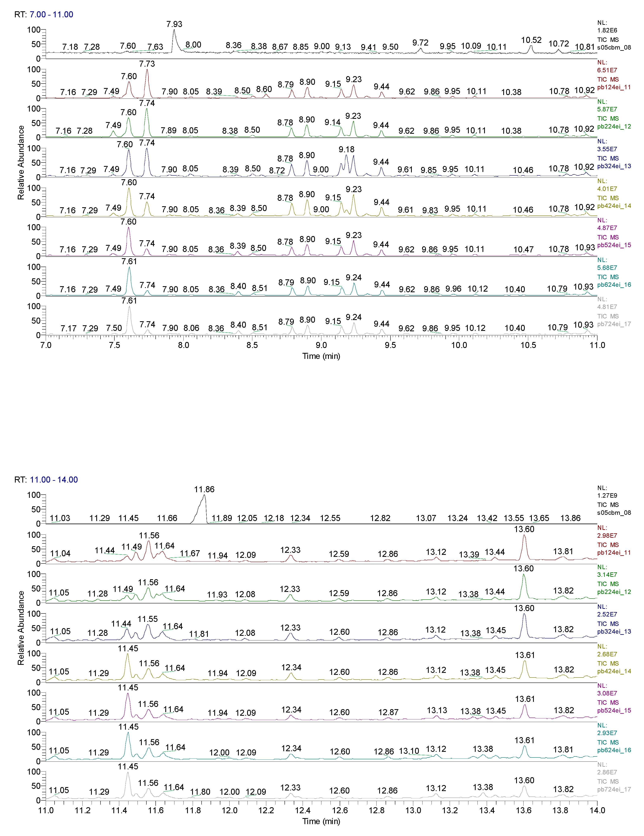Screen dimensions: 644x836
Task: Click the 7.5 time axis tick
Action: point(114,345)
